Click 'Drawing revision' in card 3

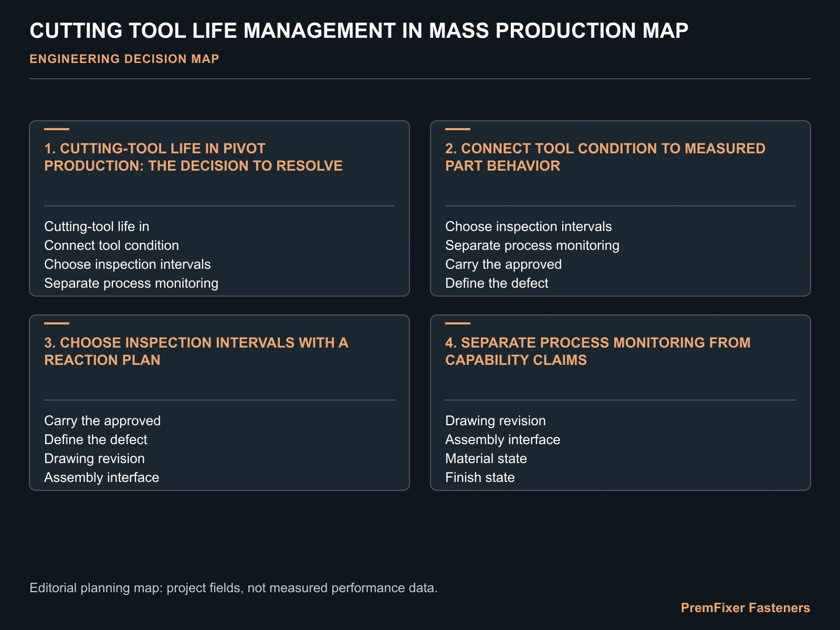pos(94,458)
